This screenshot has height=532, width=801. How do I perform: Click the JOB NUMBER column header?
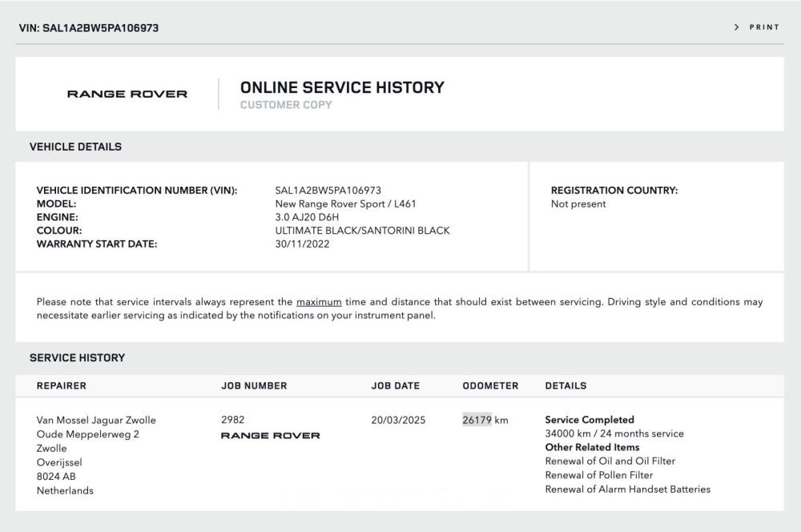point(254,385)
